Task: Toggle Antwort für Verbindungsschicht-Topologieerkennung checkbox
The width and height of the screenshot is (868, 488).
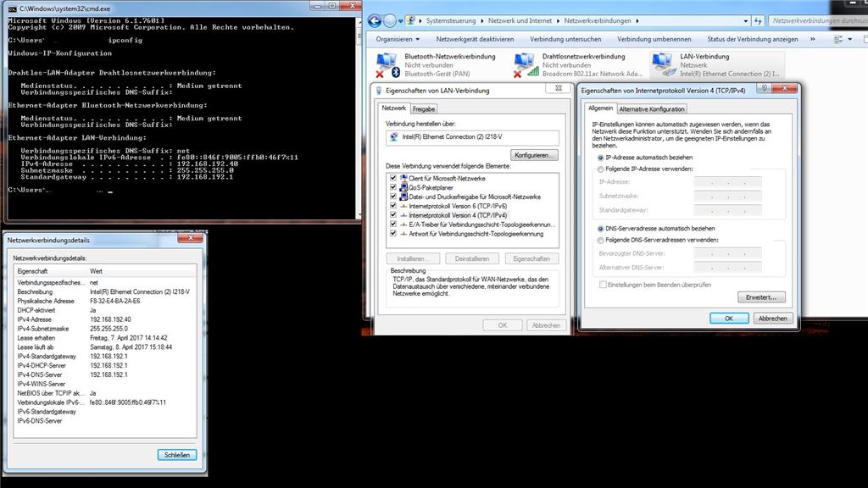Action: tap(393, 234)
